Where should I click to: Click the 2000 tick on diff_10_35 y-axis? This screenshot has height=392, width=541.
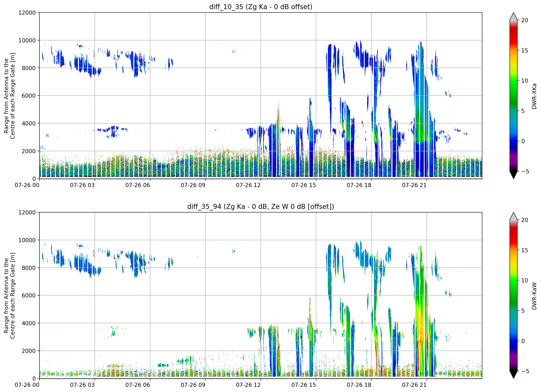tap(29, 151)
